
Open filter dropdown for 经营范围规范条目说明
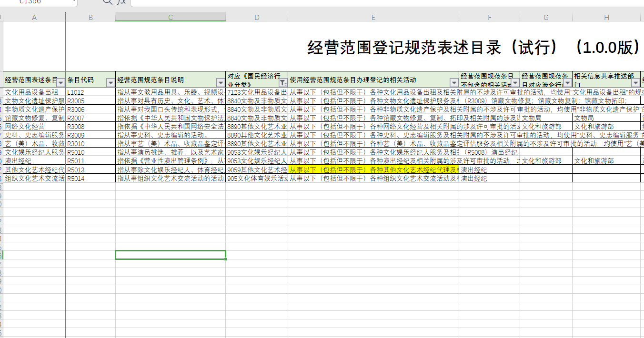click(221, 83)
